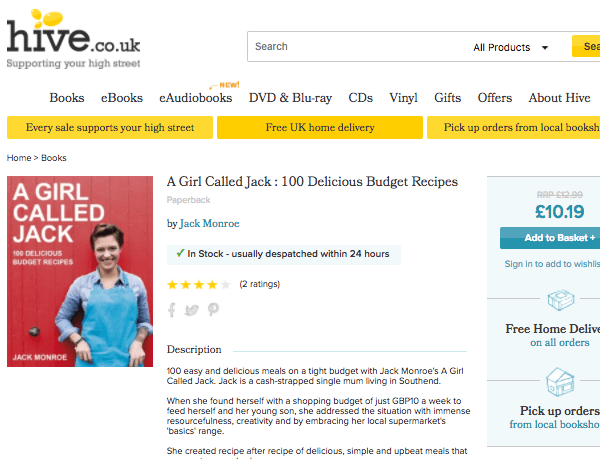Click the book title heading
Viewport: 600px width, 459px height.
312,182
